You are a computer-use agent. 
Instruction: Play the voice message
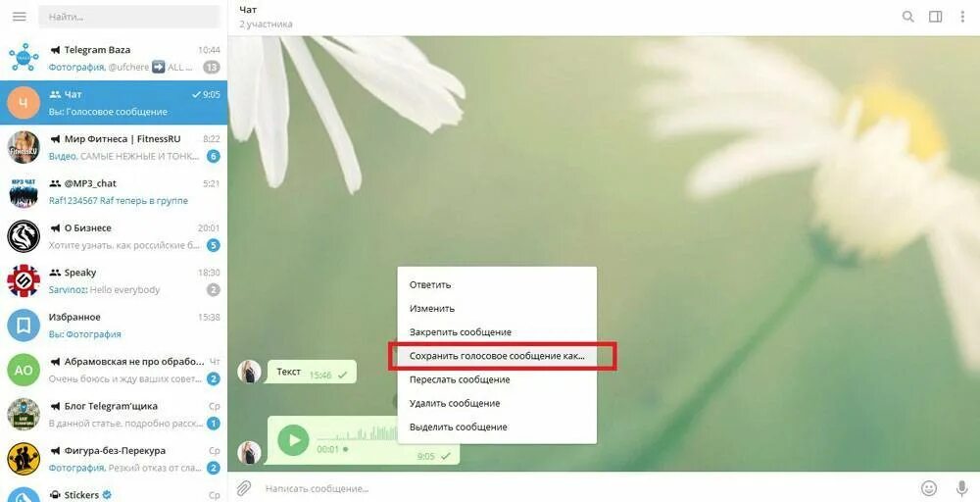point(294,440)
